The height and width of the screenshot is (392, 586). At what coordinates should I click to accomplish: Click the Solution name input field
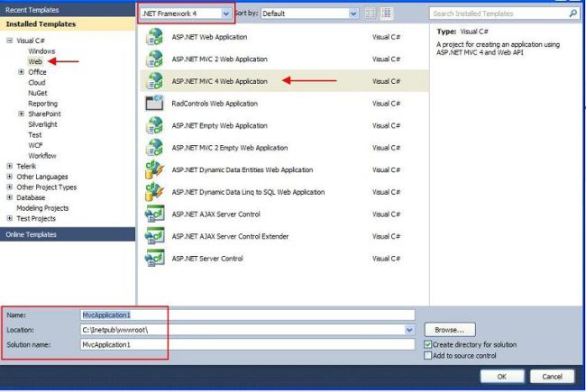[247, 344]
